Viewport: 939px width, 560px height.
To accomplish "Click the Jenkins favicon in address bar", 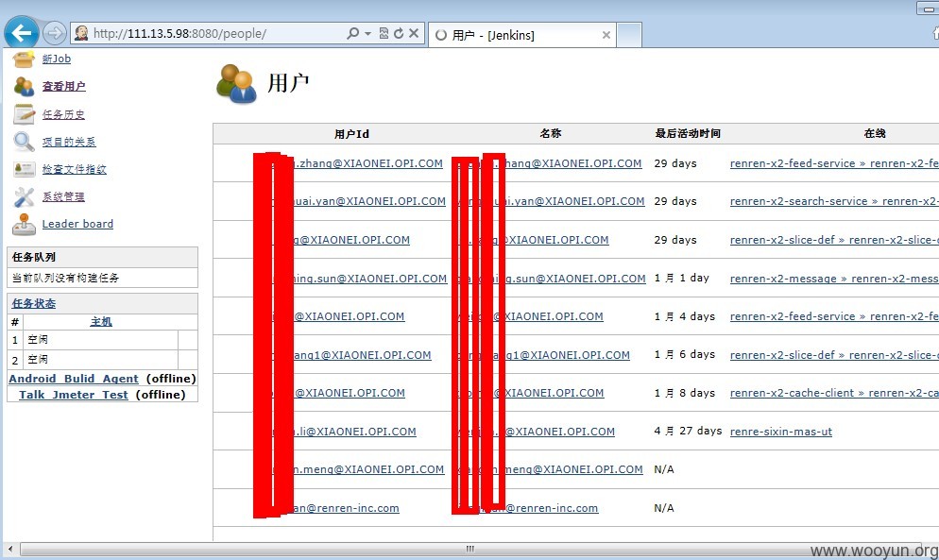I will pos(81,34).
